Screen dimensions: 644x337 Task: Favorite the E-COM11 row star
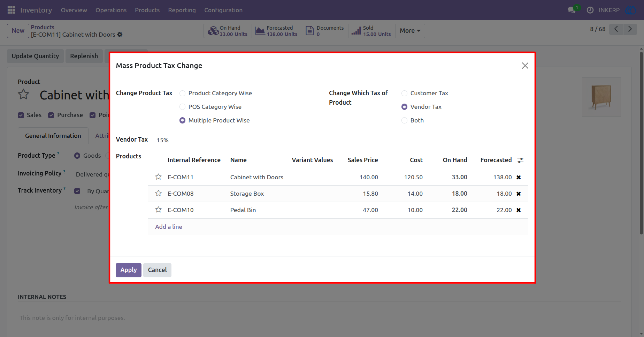(158, 177)
